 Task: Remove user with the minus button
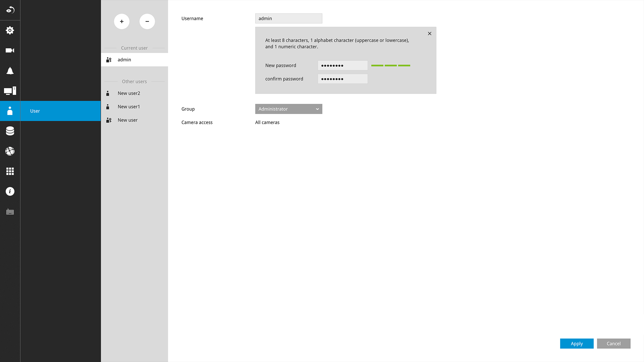click(x=147, y=21)
